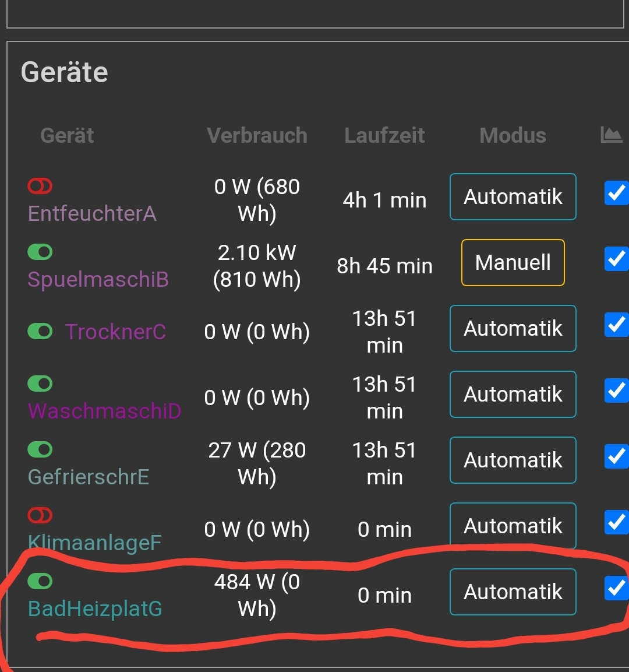Change mode via TrocknerC Automatik button

click(513, 329)
